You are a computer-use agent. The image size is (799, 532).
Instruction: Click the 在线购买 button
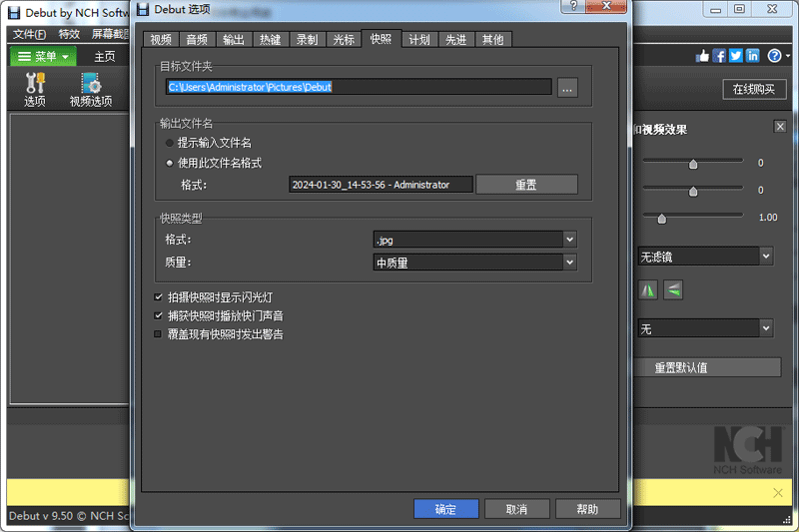pos(754,89)
